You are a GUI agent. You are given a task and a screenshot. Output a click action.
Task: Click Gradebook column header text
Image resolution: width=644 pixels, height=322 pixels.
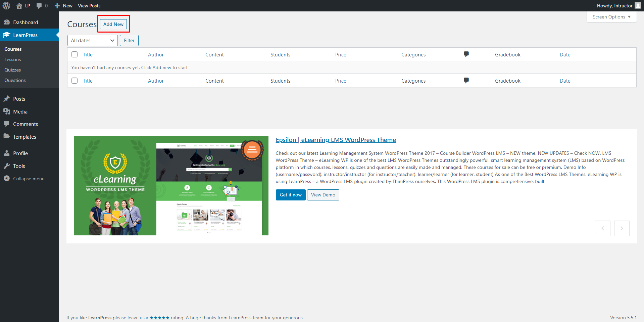508,54
